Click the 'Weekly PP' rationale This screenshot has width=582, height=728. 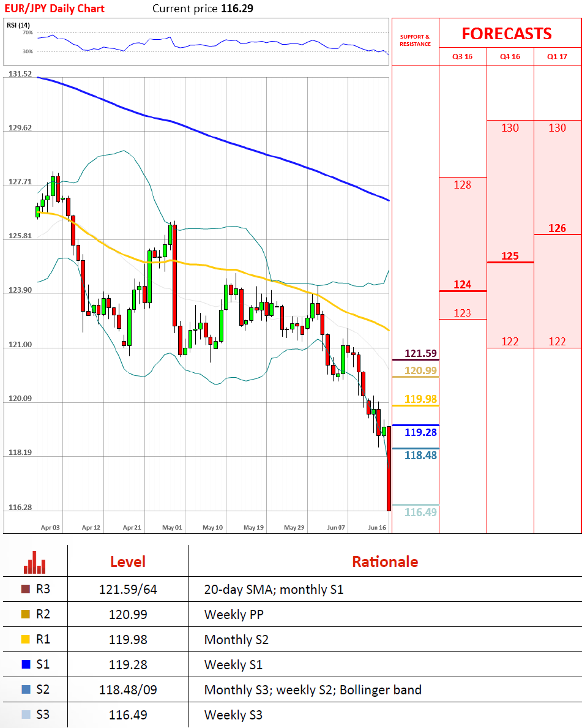pos(234,615)
